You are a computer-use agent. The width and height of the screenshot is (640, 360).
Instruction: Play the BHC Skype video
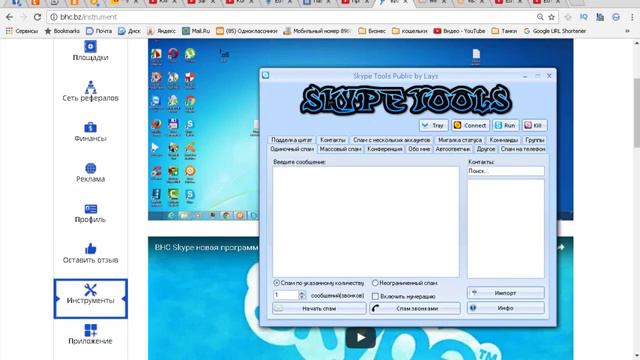click(361, 338)
